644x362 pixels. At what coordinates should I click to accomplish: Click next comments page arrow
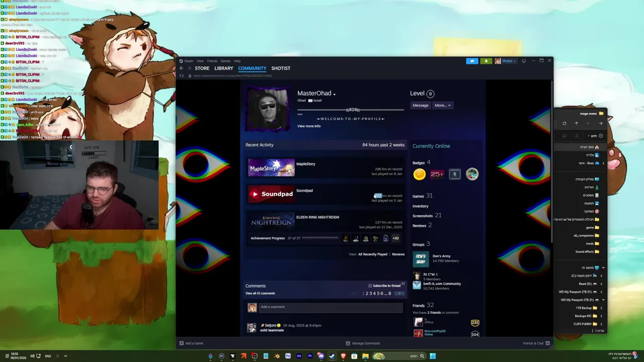click(399, 293)
